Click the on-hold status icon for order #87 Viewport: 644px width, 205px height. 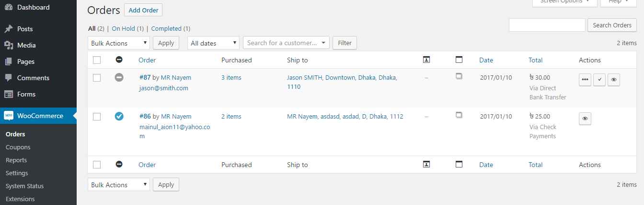[x=119, y=77]
